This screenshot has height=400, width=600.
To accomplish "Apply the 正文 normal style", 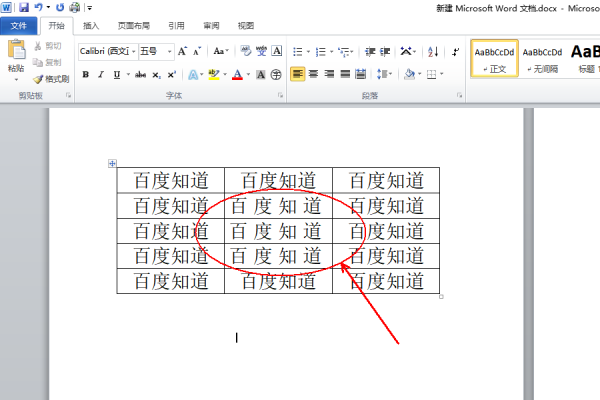I will pyautogui.click(x=494, y=59).
